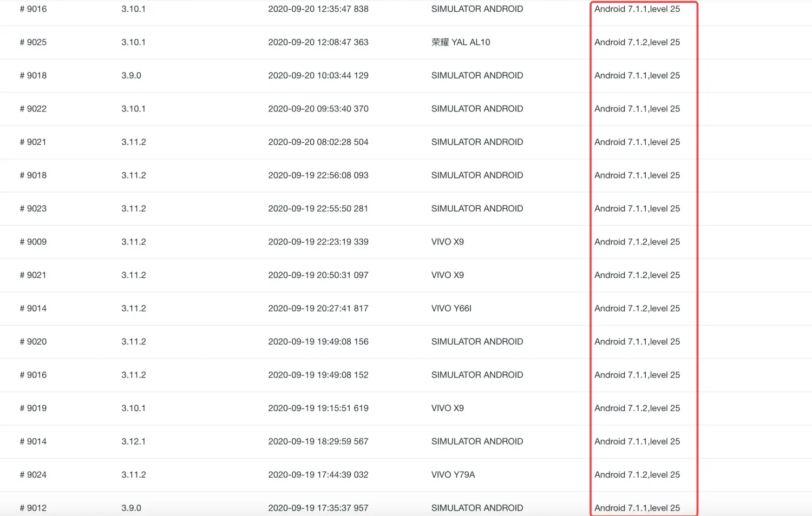The height and width of the screenshot is (516, 812).
Task: Select timestamp 2020-09-20 08:02:28 504
Action: tap(318, 142)
